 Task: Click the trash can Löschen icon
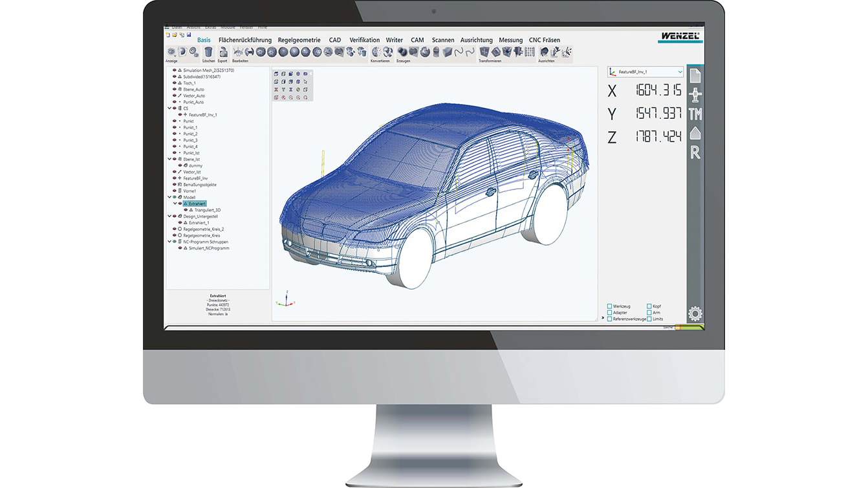coord(208,52)
